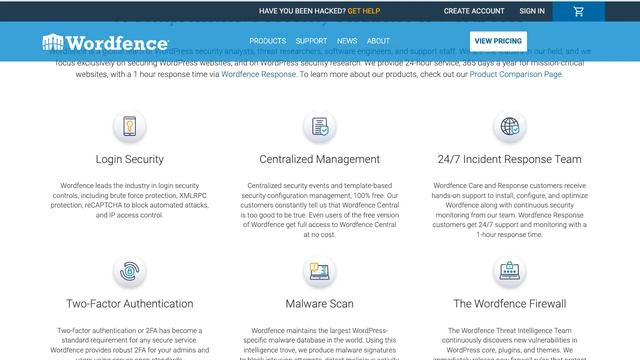This screenshot has width=640, height=360.
Task: Click Create Account
Action: pyautogui.click(x=474, y=11)
